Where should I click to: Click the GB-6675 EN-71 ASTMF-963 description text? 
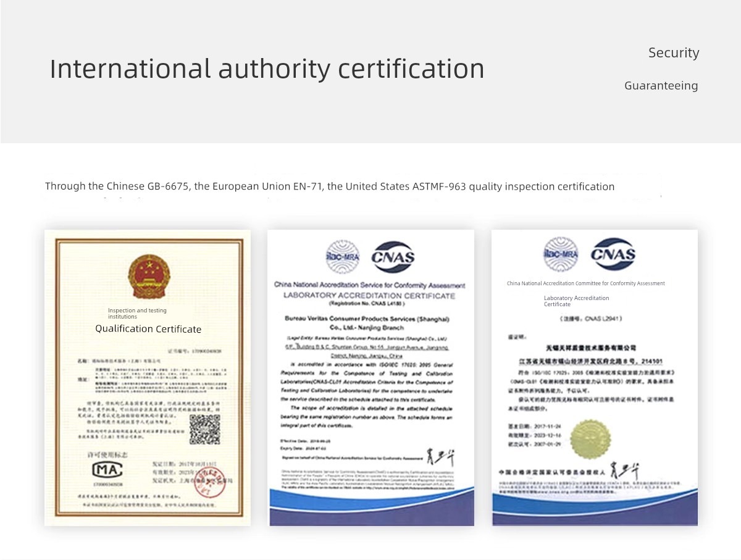[x=330, y=186]
